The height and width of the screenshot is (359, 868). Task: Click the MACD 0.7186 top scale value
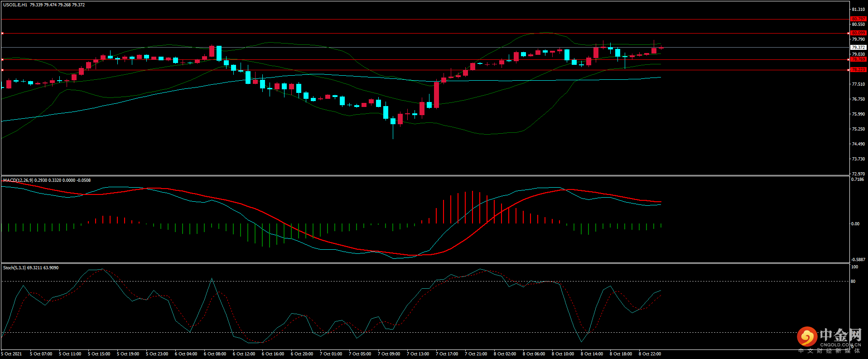pos(857,179)
